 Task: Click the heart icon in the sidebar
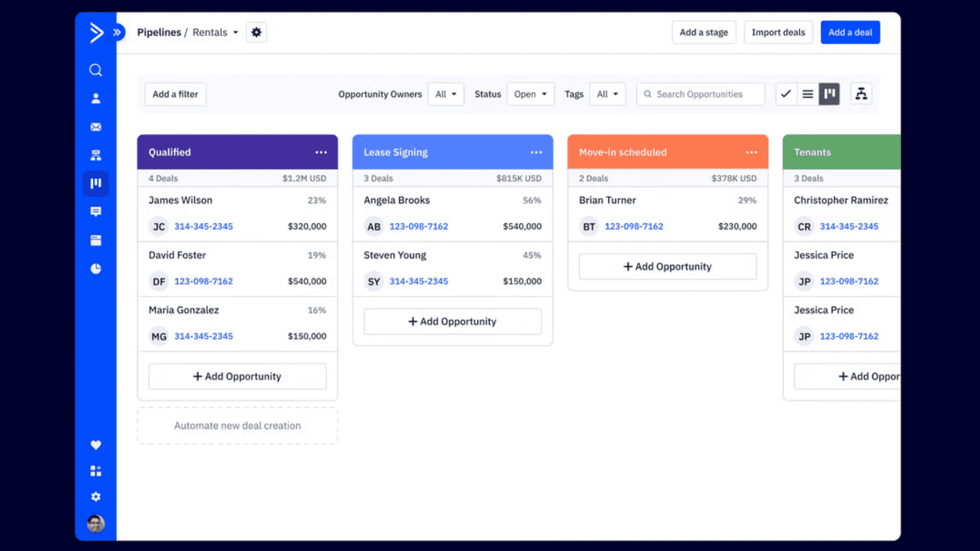[x=96, y=445]
